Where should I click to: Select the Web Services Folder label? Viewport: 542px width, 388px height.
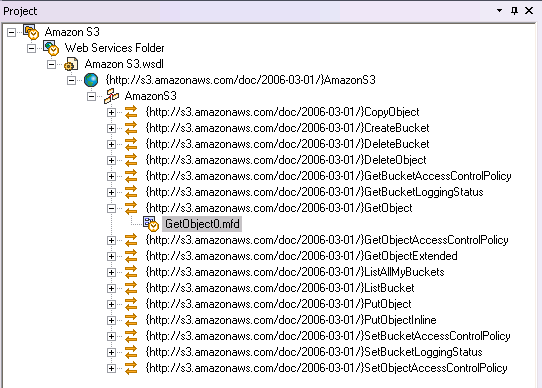[x=114, y=48]
